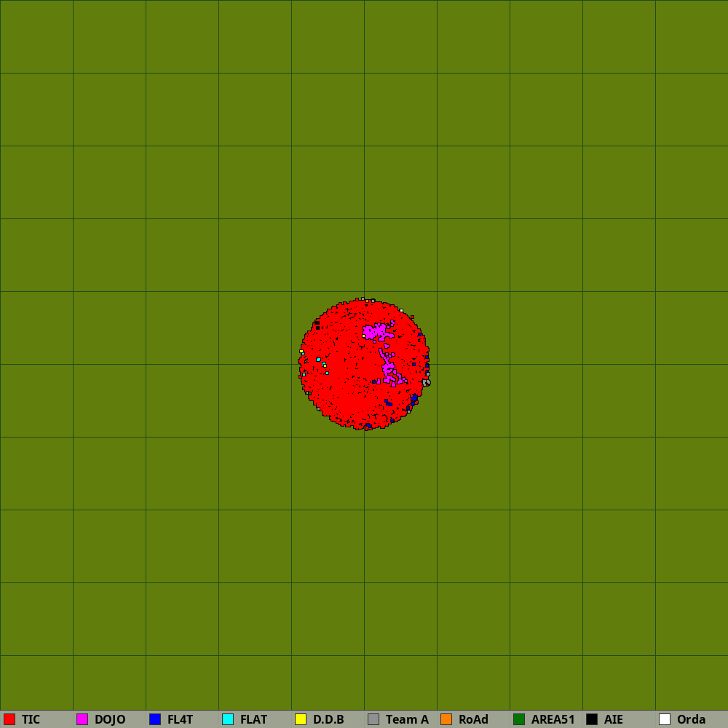Select the gray Team A swatch

click(x=373, y=719)
